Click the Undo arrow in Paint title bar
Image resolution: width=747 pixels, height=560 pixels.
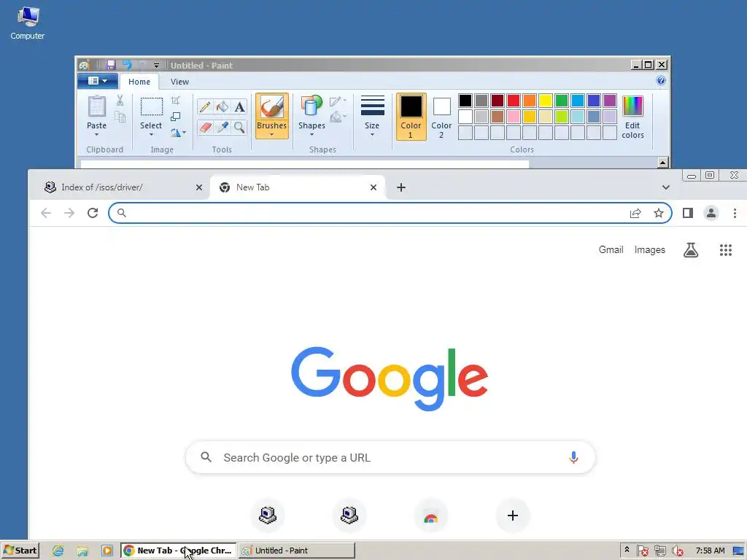coord(127,65)
